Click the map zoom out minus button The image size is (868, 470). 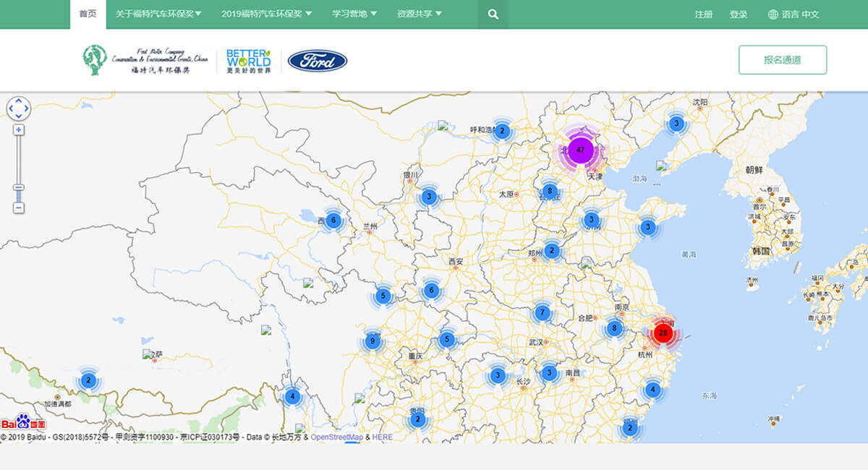point(19,208)
